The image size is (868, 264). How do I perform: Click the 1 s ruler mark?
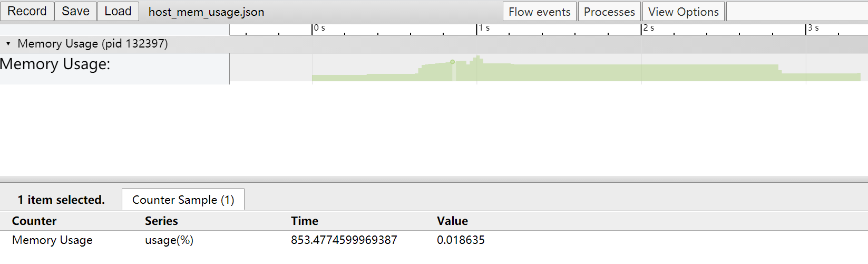(484, 28)
